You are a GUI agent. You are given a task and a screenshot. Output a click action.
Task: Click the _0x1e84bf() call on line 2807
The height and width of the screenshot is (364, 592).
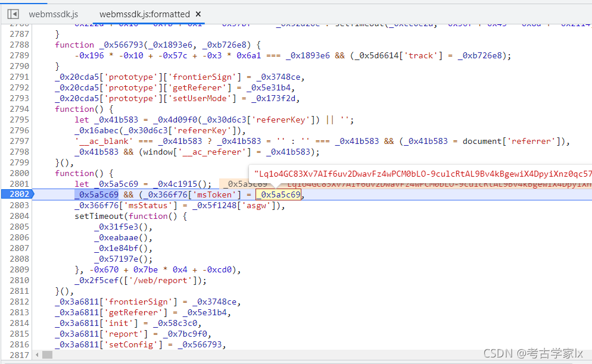point(121,249)
